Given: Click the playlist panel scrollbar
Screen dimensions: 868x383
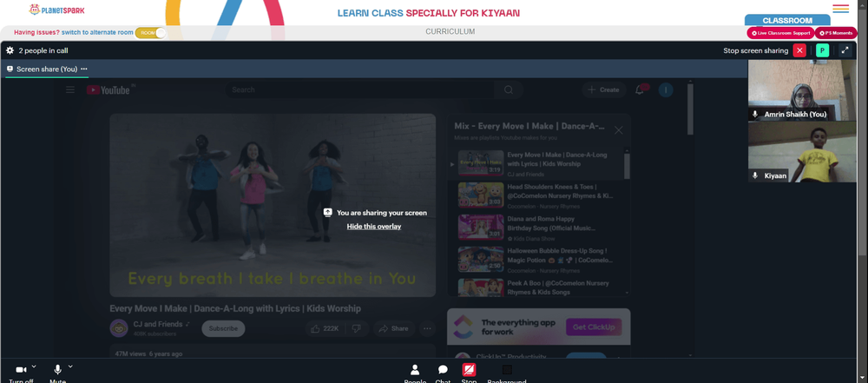Looking at the screenshot, I should (627, 166).
